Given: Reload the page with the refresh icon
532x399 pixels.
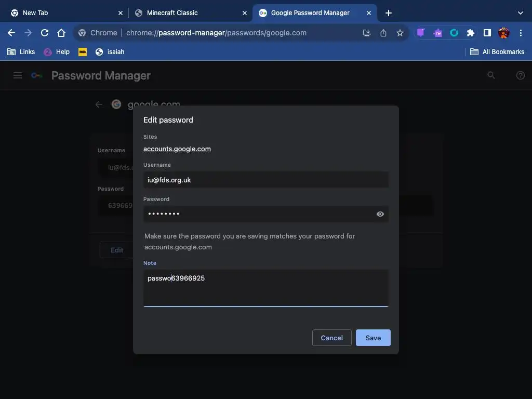Looking at the screenshot, I should tap(45, 33).
